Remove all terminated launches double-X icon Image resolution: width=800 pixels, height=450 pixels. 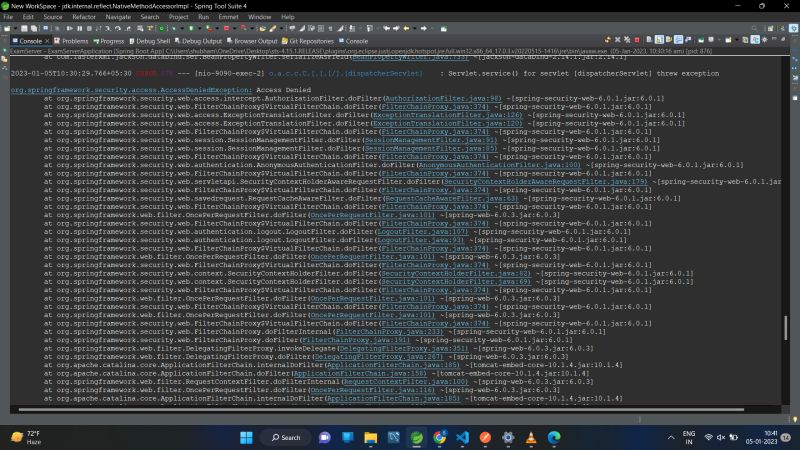(x=627, y=39)
